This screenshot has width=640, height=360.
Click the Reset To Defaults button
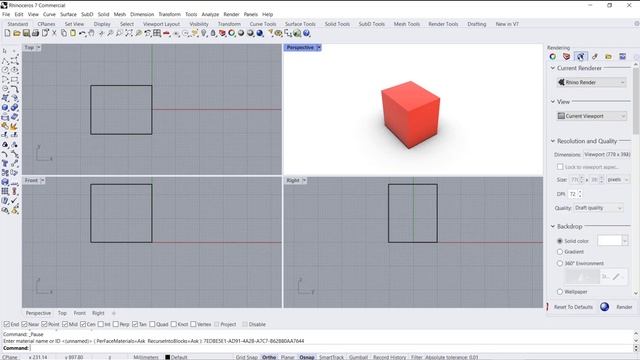pyautogui.click(x=573, y=307)
